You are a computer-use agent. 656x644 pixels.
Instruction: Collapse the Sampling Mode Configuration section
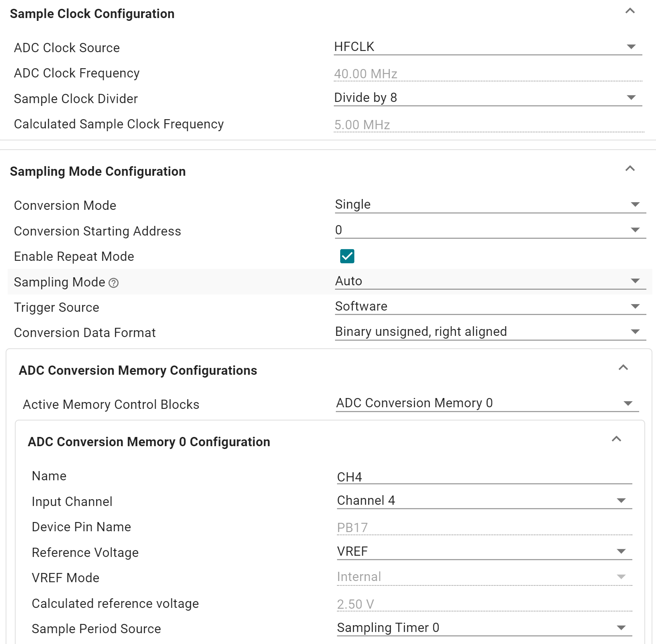tap(630, 169)
